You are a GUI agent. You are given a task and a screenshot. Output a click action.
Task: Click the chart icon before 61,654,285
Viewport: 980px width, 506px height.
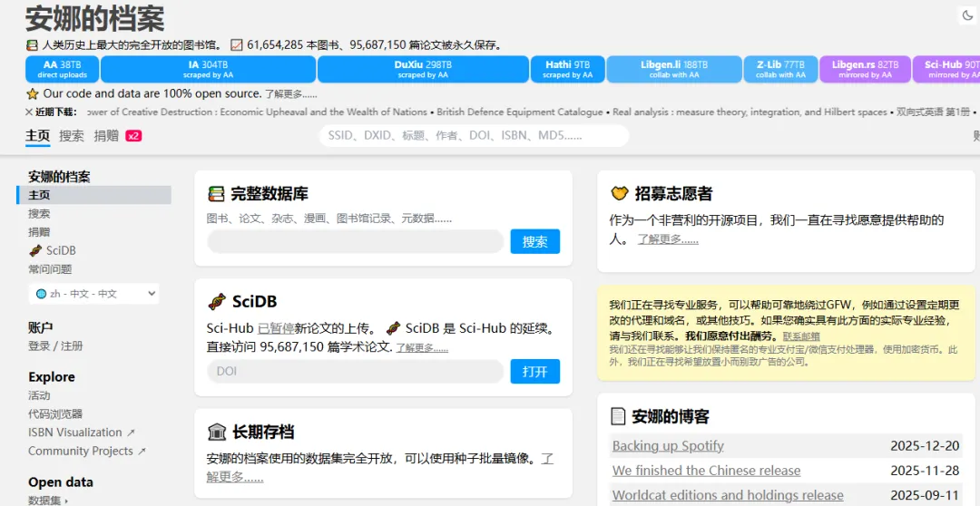(x=236, y=45)
